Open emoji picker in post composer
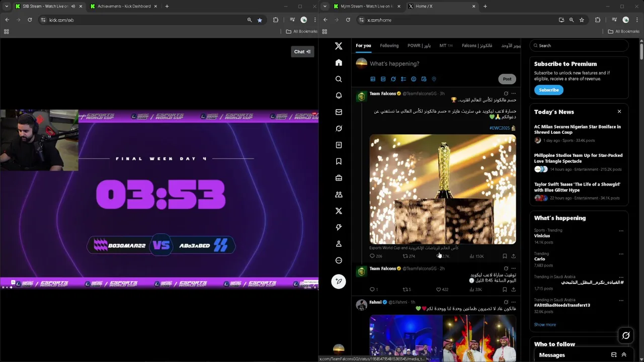644x362 pixels. point(414,79)
